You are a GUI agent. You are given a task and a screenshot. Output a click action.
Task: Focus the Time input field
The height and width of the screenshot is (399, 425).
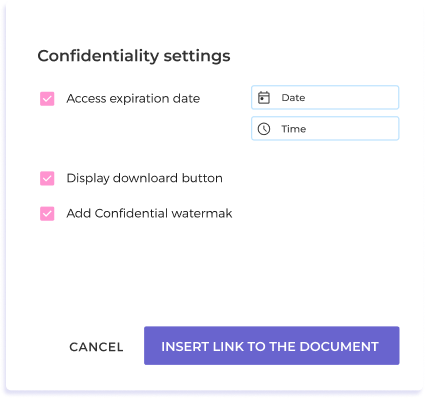[x=325, y=128]
